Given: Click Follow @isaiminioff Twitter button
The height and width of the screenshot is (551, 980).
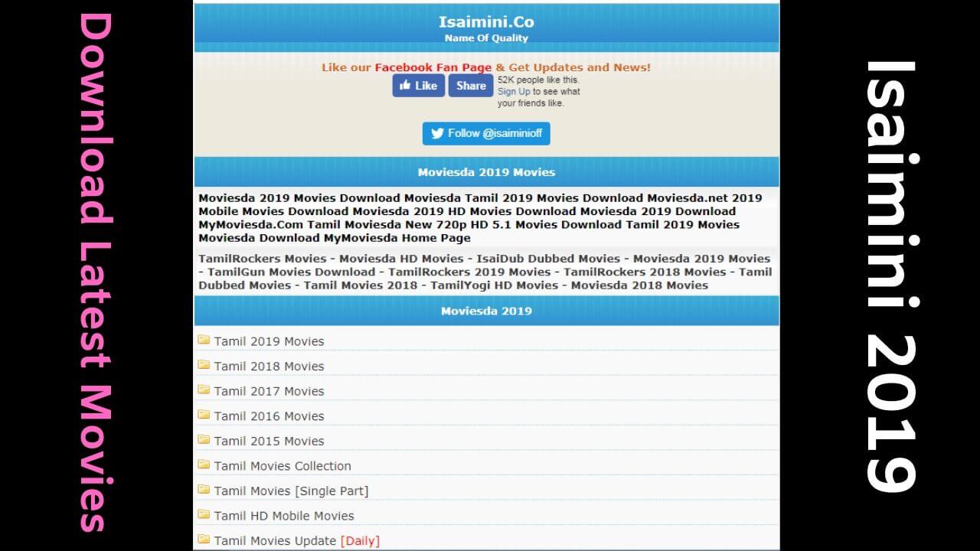Looking at the screenshot, I should [x=486, y=133].
